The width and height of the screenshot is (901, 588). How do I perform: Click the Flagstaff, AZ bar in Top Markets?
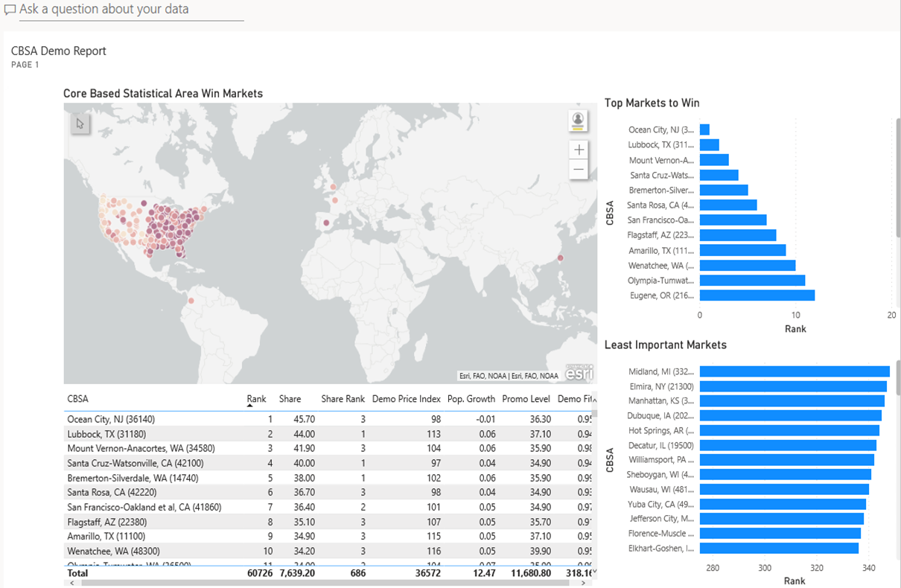tap(738, 235)
